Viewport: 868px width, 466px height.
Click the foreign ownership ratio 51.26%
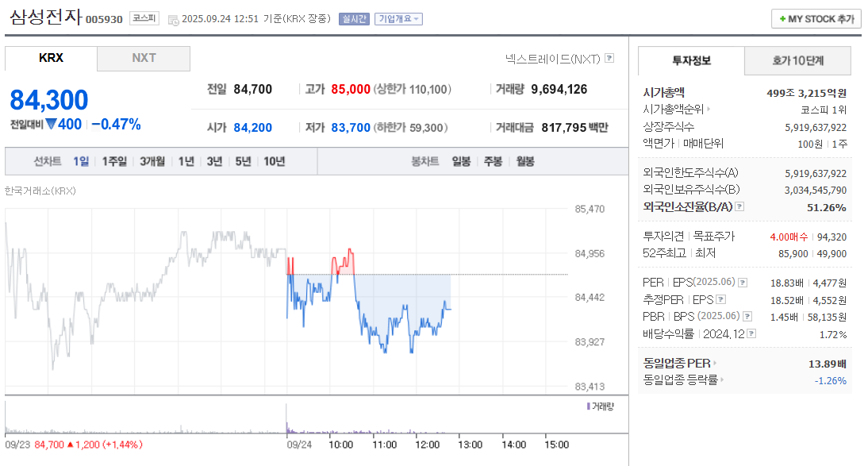tap(827, 207)
